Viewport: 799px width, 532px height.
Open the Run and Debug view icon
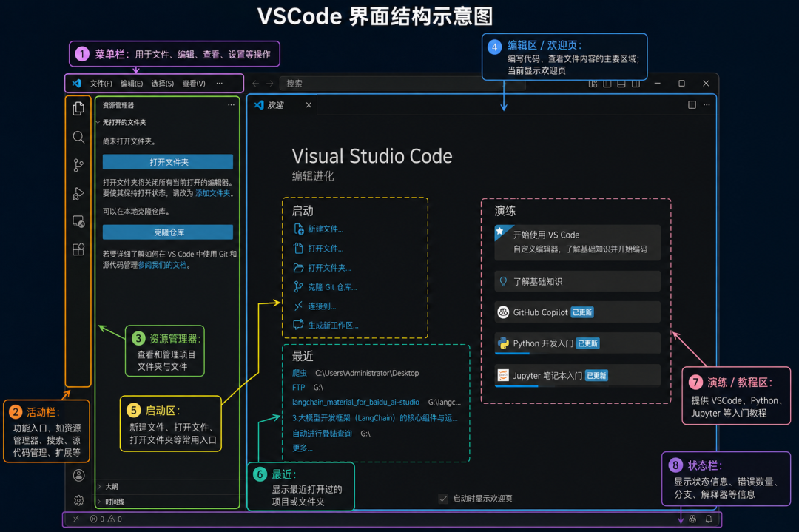click(78, 194)
